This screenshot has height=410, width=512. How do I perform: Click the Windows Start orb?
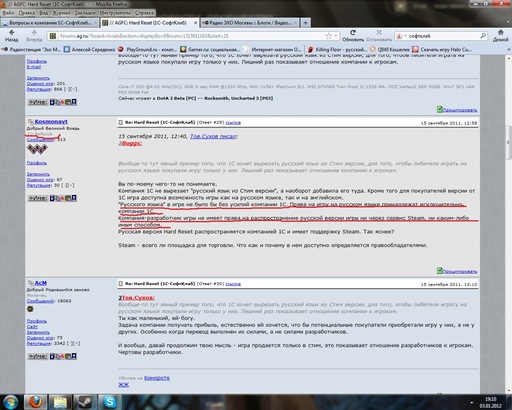[11, 402]
